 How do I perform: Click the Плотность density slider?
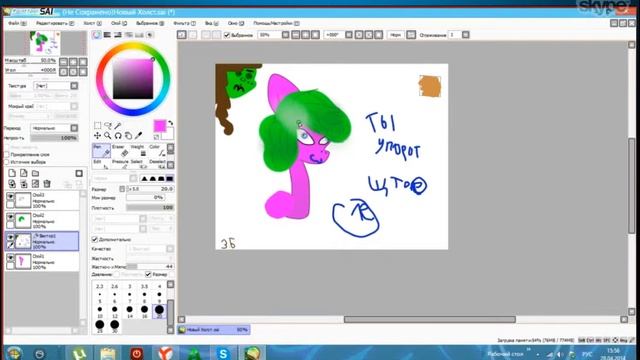[150, 208]
